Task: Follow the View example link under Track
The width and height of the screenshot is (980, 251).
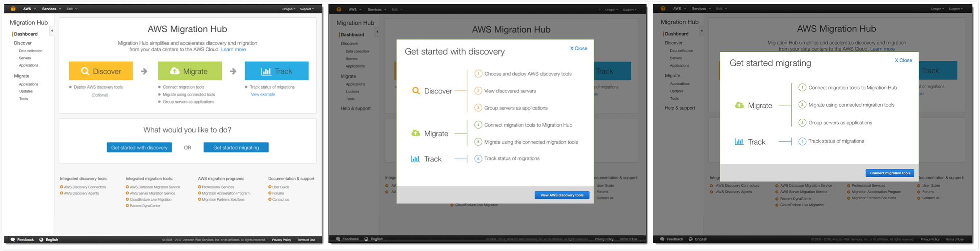Action: (263, 94)
